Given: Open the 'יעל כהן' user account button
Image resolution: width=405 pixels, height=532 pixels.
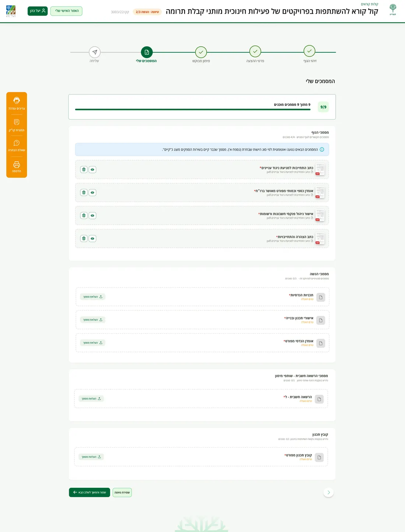Looking at the screenshot, I should click(x=38, y=11).
